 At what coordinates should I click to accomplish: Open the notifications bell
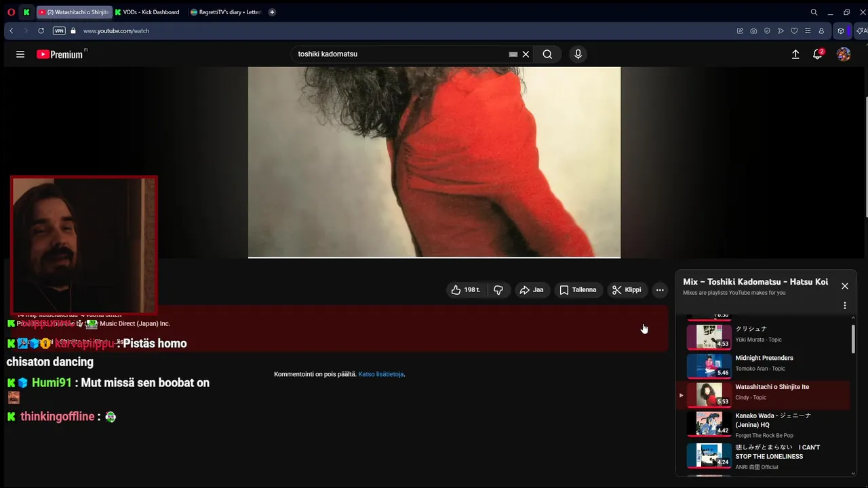tap(818, 54)
